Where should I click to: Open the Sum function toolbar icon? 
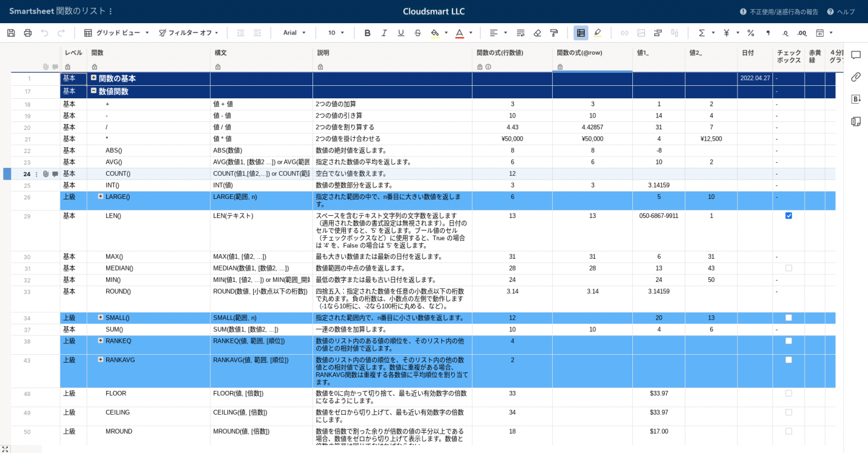pos(701,33)
